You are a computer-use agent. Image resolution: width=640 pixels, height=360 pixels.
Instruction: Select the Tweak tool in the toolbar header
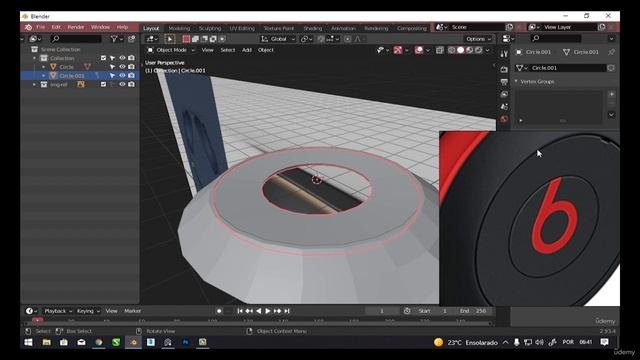pos(170,39)
